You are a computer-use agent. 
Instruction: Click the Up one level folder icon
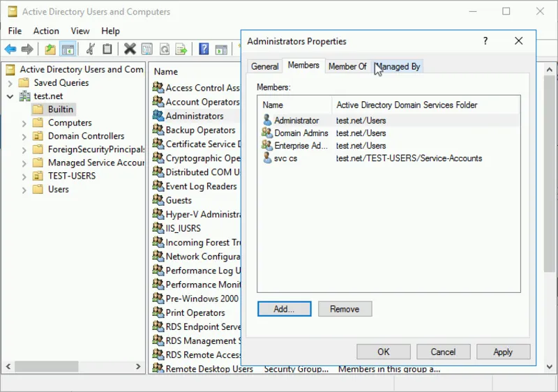pos(50,49)
